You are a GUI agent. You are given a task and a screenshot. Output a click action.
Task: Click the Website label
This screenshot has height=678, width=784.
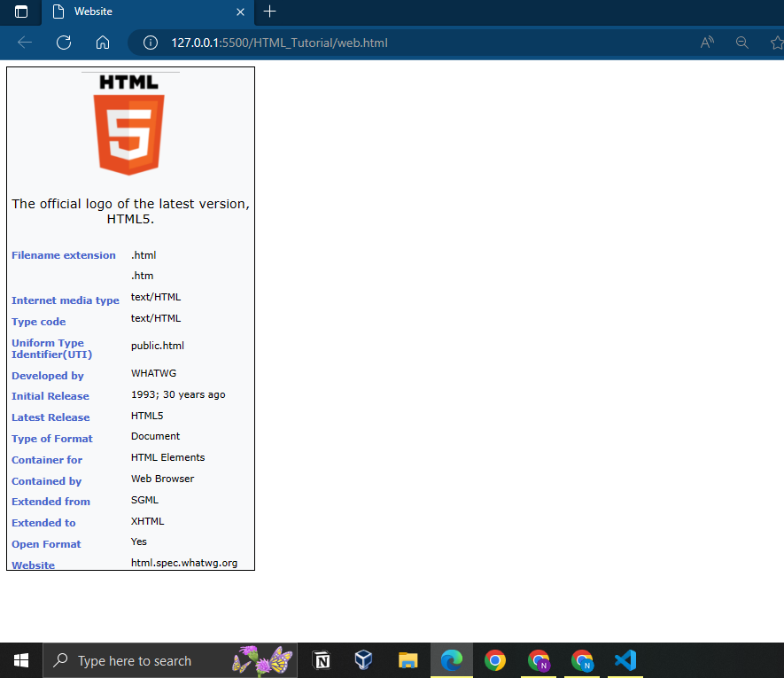(x=33, y=565)
